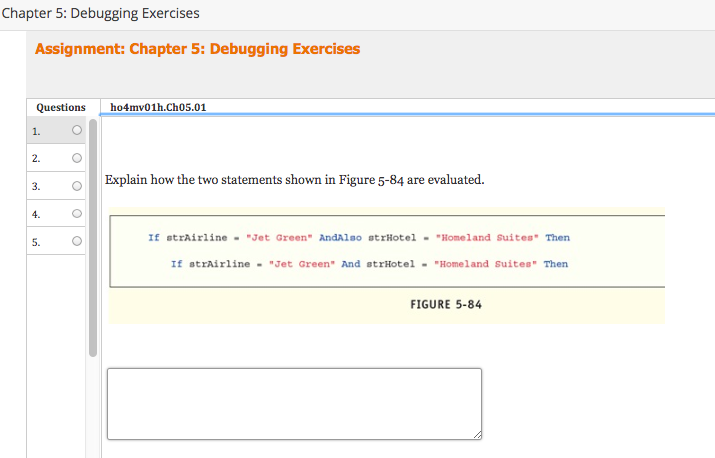Click the FIGURE 5-84 caption
715x458 pixels.
(x=446, y=305)
